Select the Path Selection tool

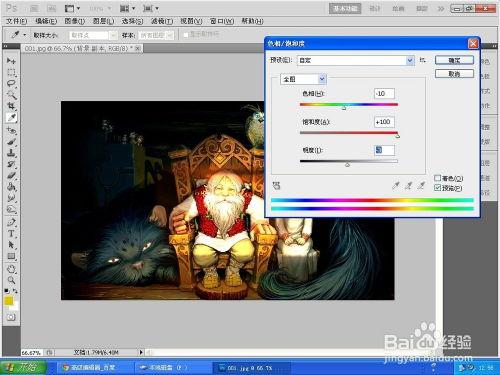coord(11,245)
